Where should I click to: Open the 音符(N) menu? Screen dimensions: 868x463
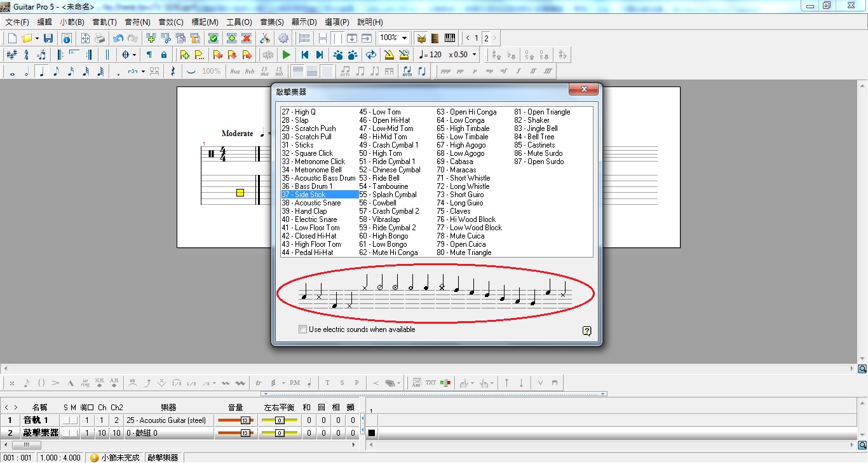pos(138,22)
